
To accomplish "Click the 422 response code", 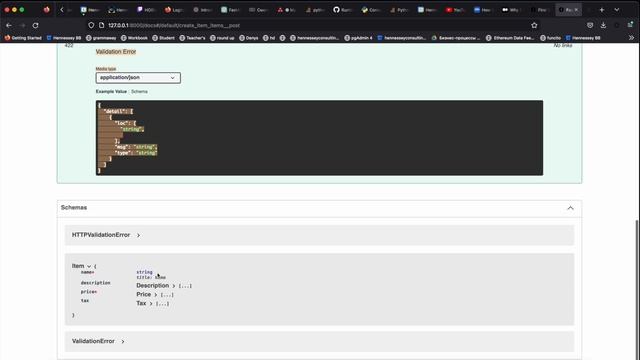I will (x=69, y=45).
